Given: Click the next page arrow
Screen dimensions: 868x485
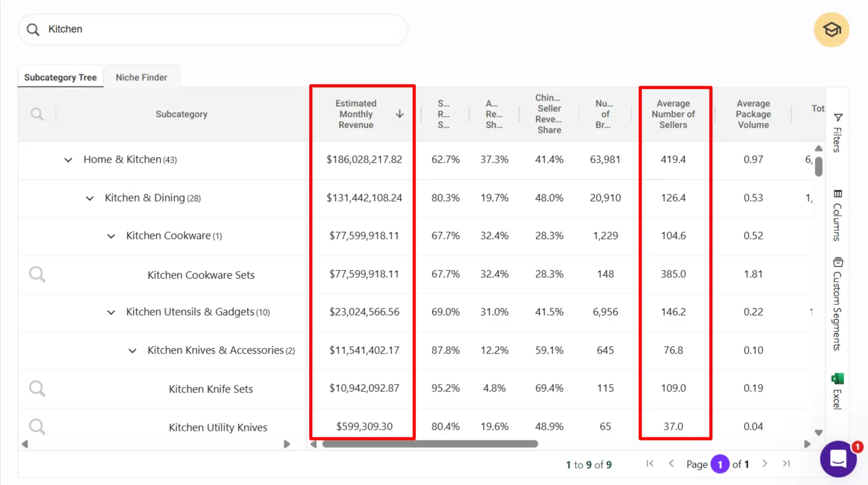Looking at the screenshot, I should pos(765,463).
